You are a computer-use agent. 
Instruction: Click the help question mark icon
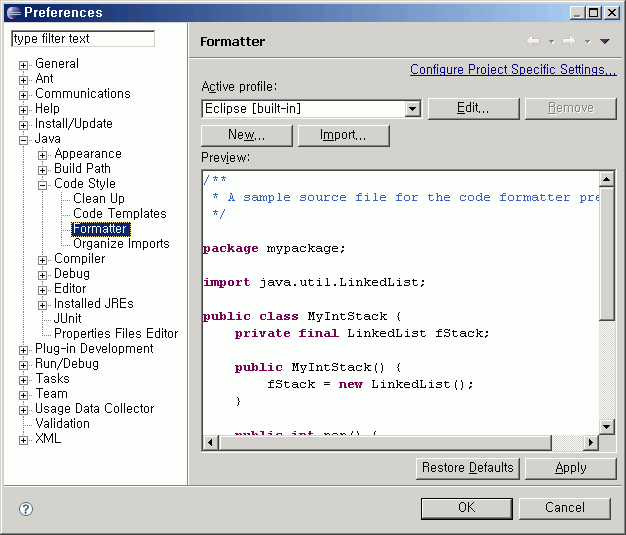(26, 509)
